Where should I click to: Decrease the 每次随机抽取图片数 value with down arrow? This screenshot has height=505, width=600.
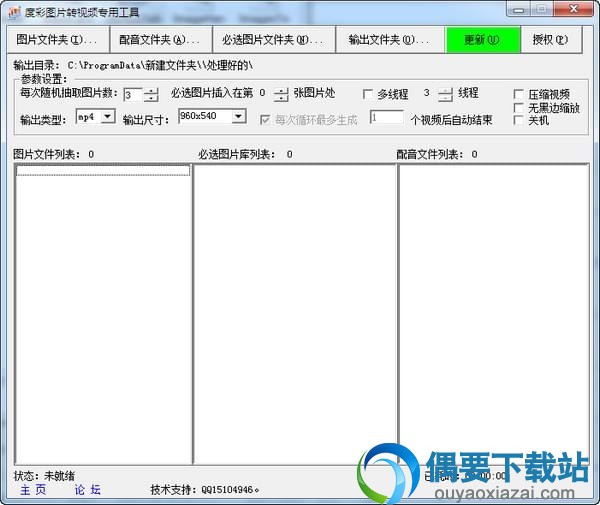tap(152, 98)
